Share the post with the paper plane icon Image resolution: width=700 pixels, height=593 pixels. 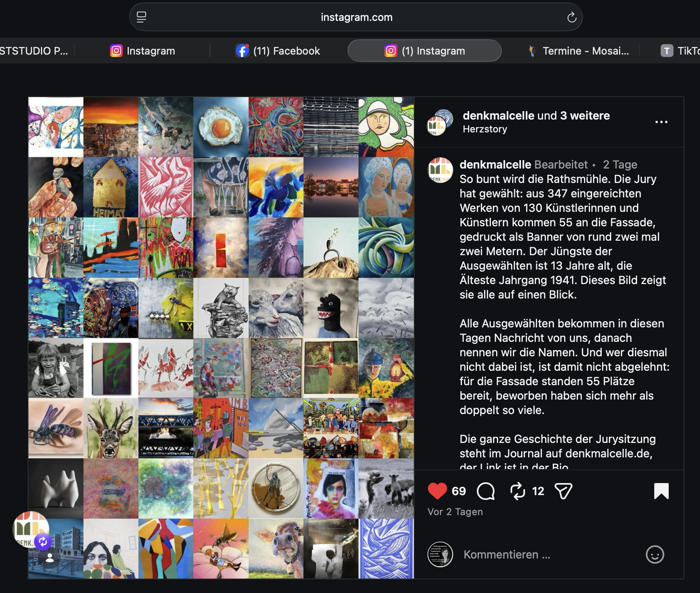[x=563, y=491]
